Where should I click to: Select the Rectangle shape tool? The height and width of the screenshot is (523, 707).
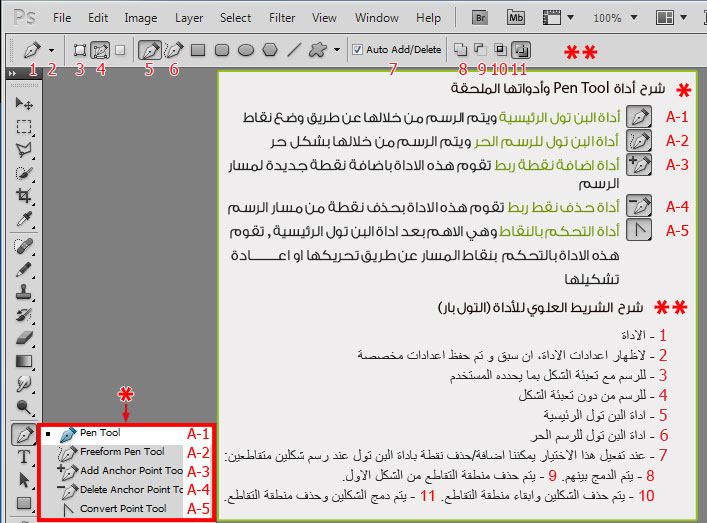click(x=198, y=50)
